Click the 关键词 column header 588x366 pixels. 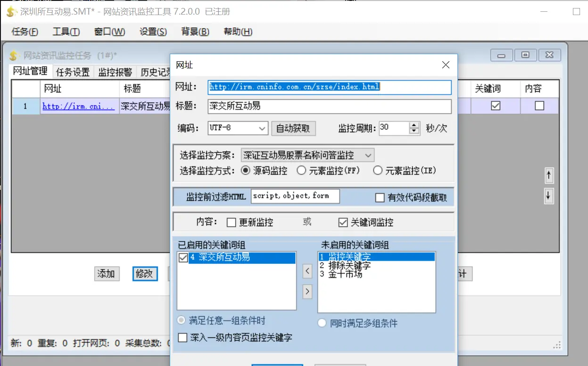coord(495,89)
